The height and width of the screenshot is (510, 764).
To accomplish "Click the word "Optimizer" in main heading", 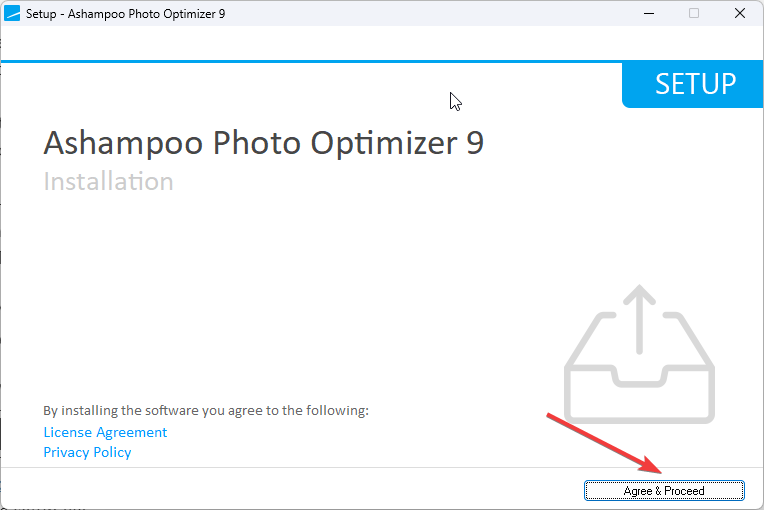I will click(x=384, y=143).
